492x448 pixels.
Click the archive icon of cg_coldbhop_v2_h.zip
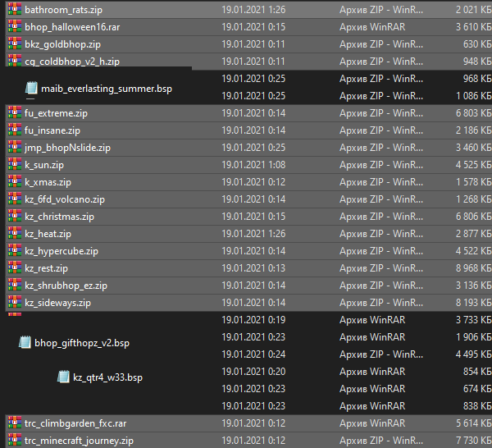15,60
